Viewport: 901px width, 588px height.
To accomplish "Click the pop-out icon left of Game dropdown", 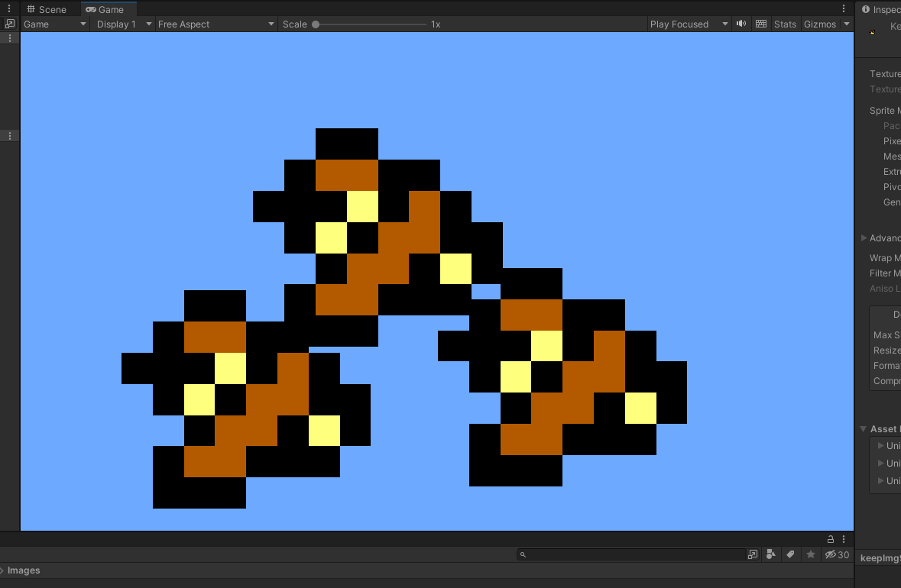I will [10, 24].
